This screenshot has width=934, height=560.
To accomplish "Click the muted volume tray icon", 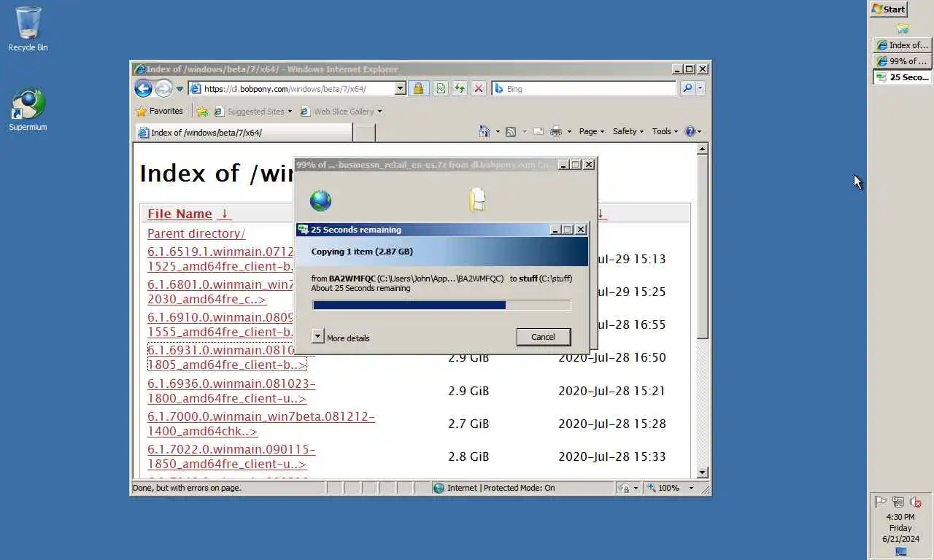I will point(916,502).
